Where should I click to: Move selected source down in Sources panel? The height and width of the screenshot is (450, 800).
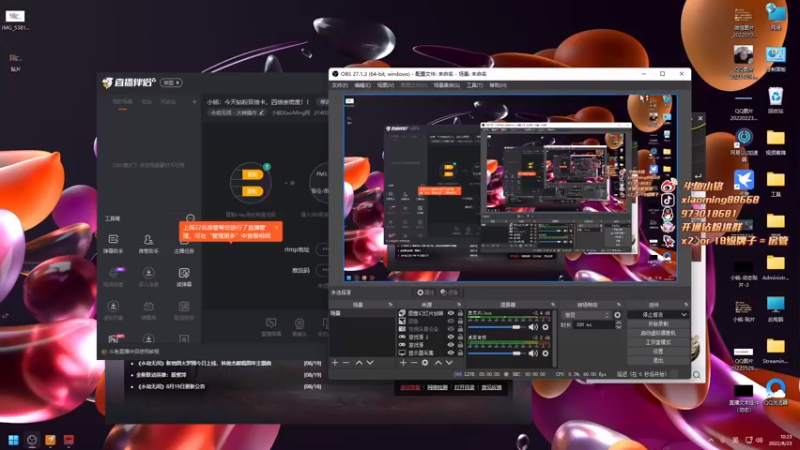449,362
